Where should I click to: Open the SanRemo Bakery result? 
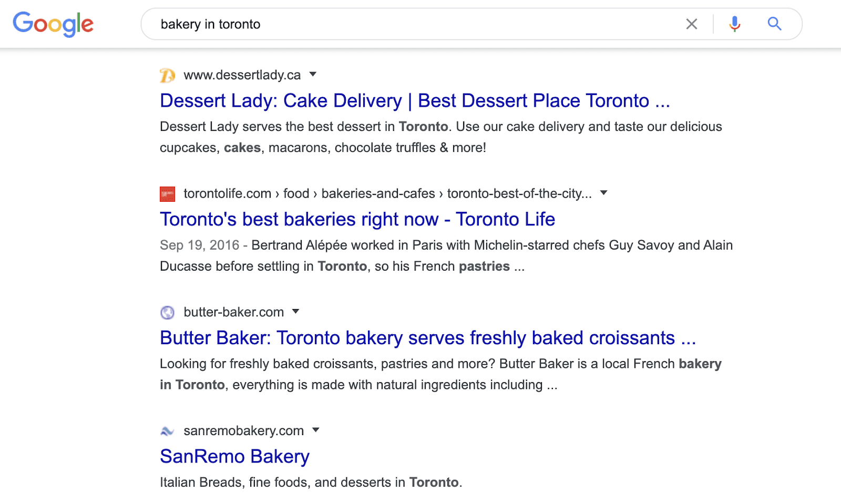(234, 456)
